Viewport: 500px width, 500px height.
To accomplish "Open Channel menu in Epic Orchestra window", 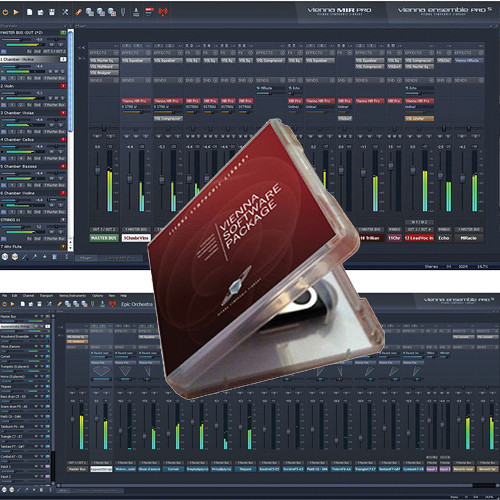I will [x=28, y=296].
